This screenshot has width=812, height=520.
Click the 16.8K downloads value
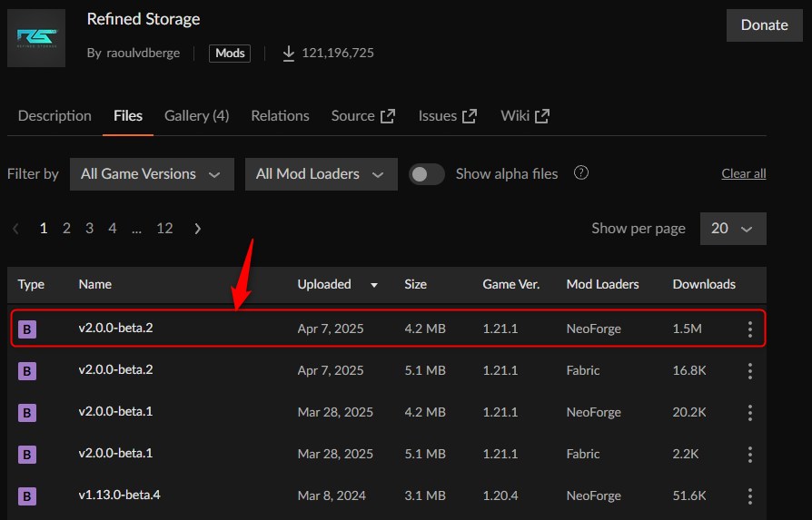tap(689, 370)
